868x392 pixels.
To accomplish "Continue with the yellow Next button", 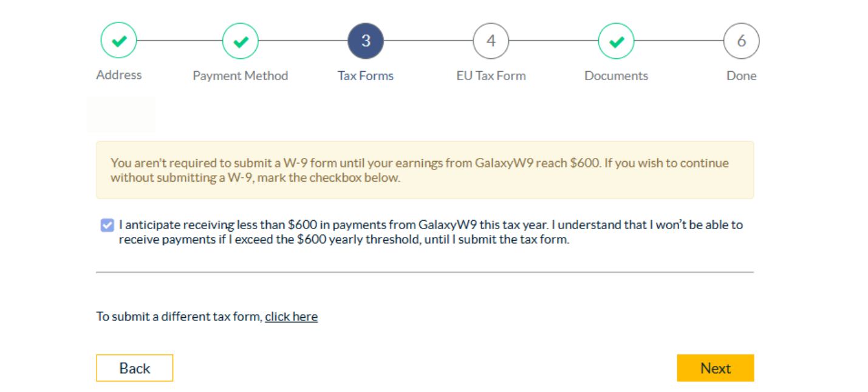I will (716, 368).
